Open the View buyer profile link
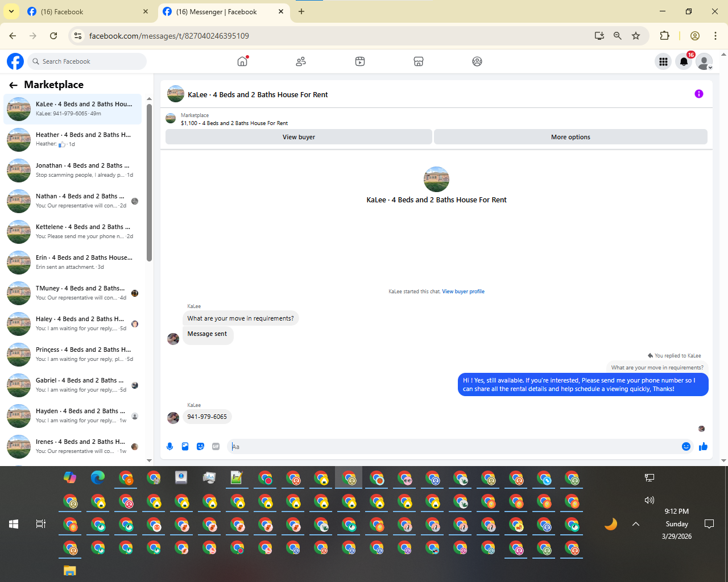The image size is (728, 582). click(464, 292)
